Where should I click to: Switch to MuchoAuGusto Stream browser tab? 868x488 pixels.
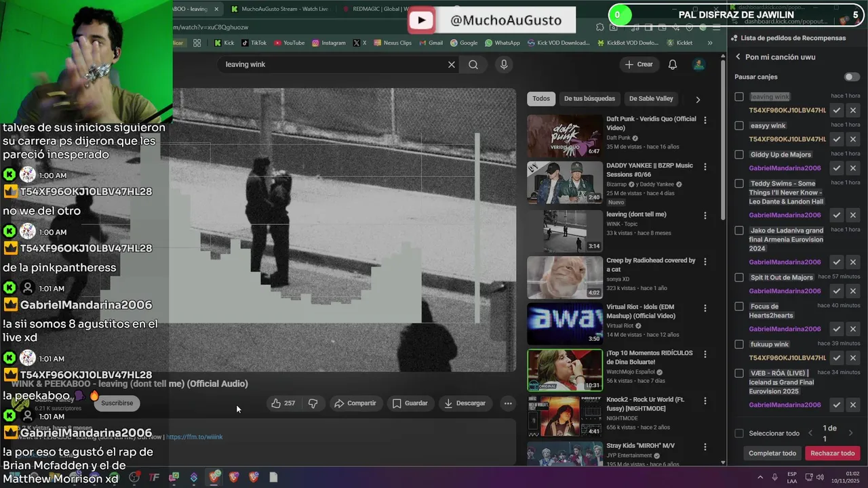[x=279, y=9]
